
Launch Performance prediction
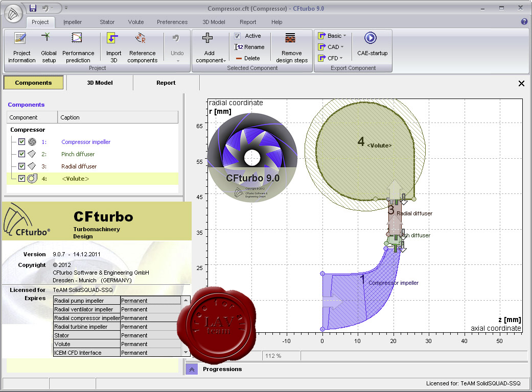coord(78,47)
